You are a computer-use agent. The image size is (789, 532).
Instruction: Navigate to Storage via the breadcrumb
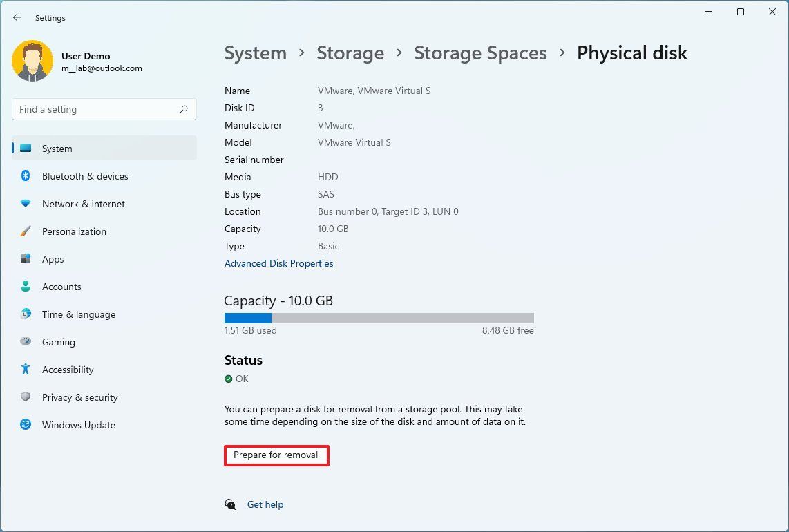tap(350, 53)
